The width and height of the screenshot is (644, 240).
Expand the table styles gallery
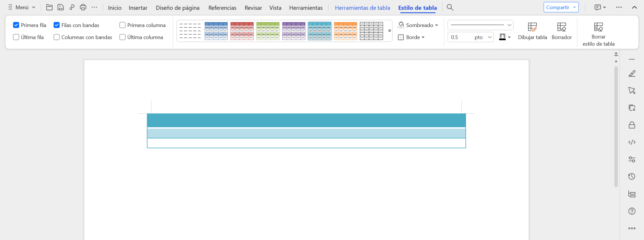click(x=390, y=31)
